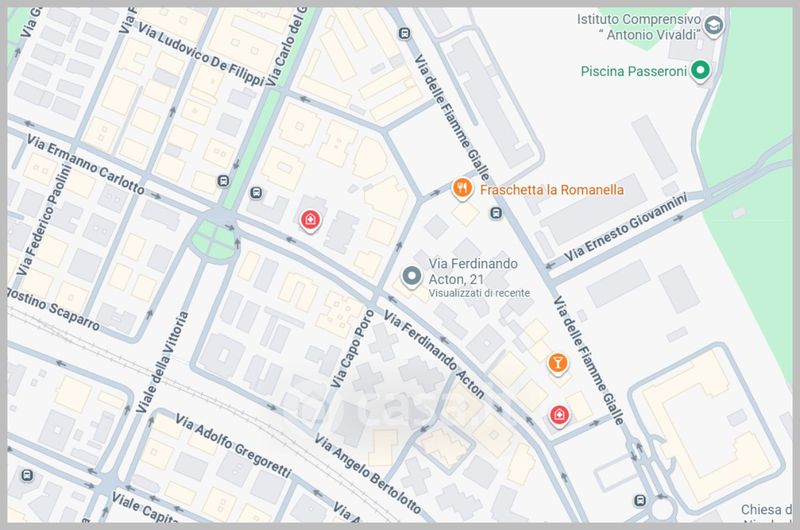Screen dimensions: 800x530
Task: Click bus stop icon near bottom-right roundabout
Action: coord(640,500)
